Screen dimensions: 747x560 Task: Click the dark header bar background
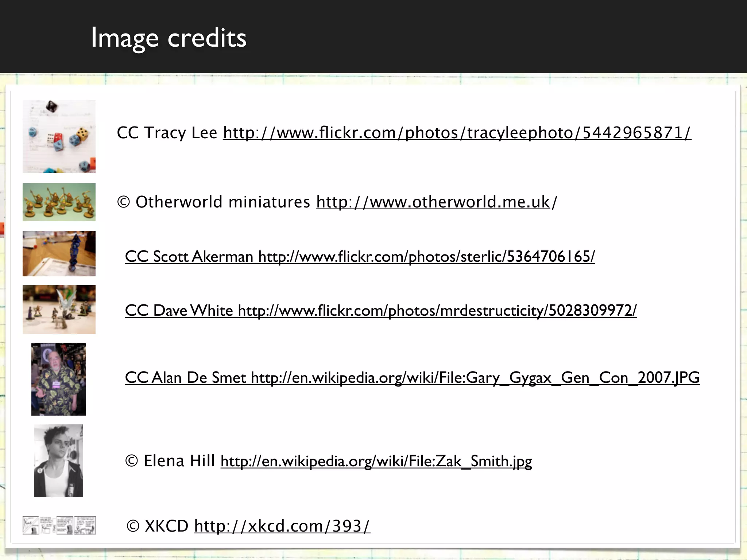[511, 36]
